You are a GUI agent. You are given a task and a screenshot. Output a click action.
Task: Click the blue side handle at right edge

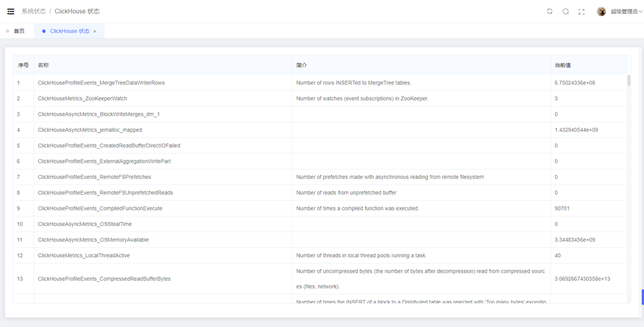click(x=643, y=297)
